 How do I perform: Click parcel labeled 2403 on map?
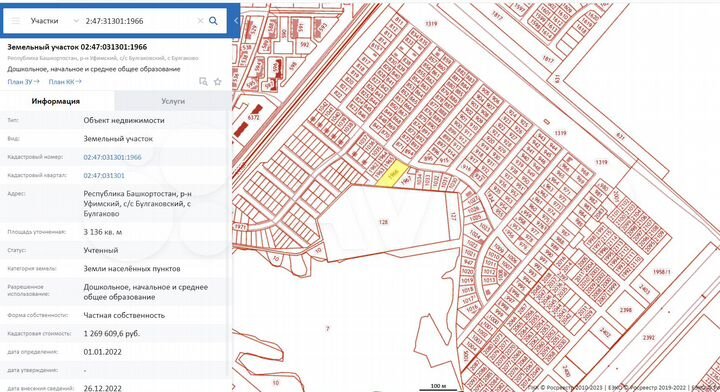(x=644, y=290)
